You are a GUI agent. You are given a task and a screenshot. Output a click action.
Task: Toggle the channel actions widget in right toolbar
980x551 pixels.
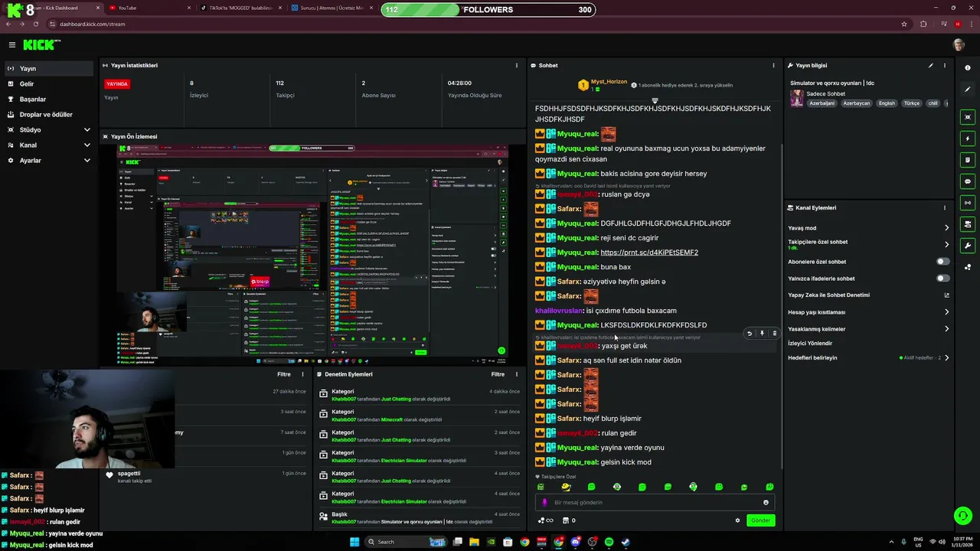[x=968, y=224]
